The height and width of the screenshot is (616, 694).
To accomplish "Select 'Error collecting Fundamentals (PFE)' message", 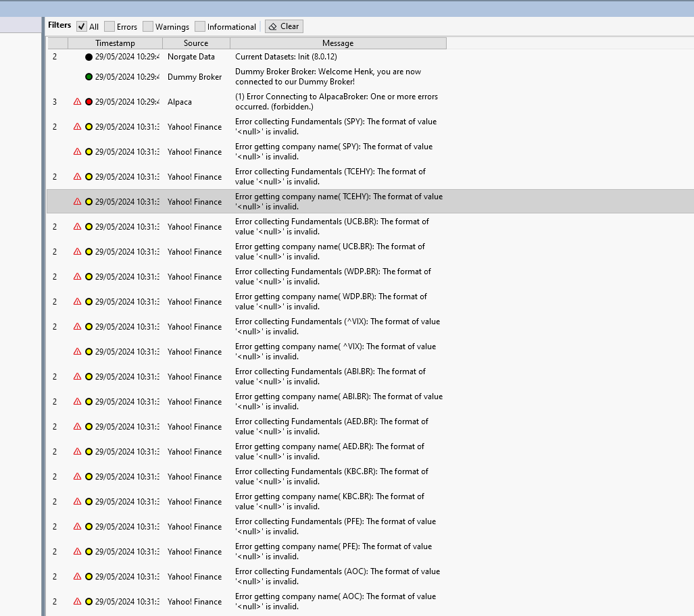I will [335, 527].
